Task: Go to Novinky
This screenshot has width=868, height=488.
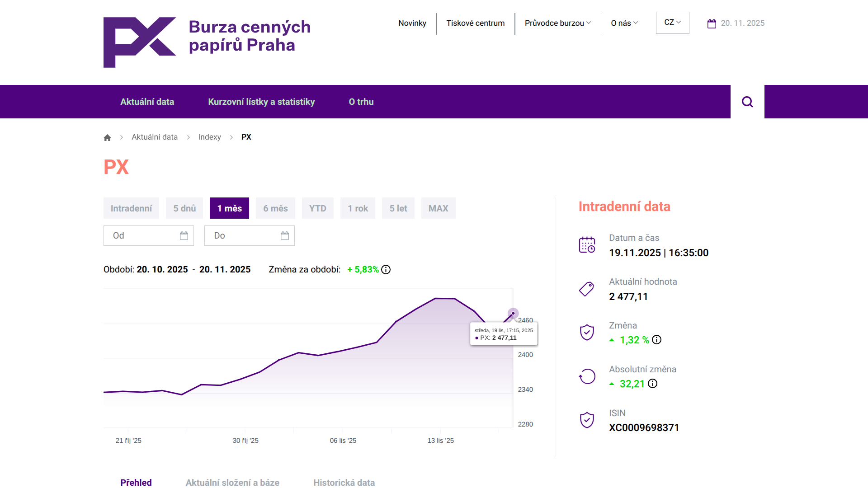Action: [412, 23]
